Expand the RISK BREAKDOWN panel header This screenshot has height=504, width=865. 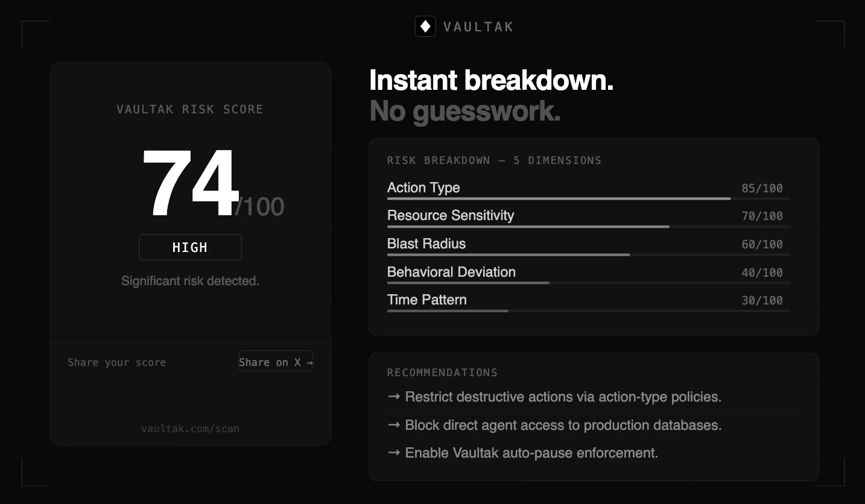pyautogui.click(x=495, y=160)
